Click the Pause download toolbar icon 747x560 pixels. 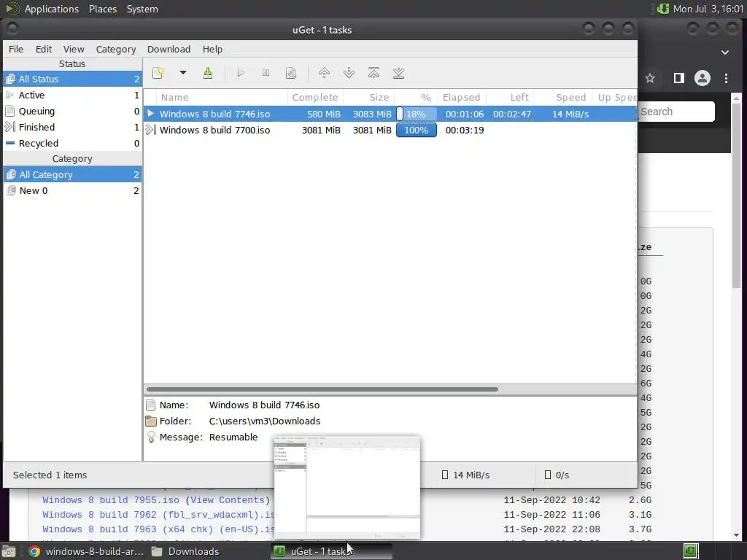point(266,73)
